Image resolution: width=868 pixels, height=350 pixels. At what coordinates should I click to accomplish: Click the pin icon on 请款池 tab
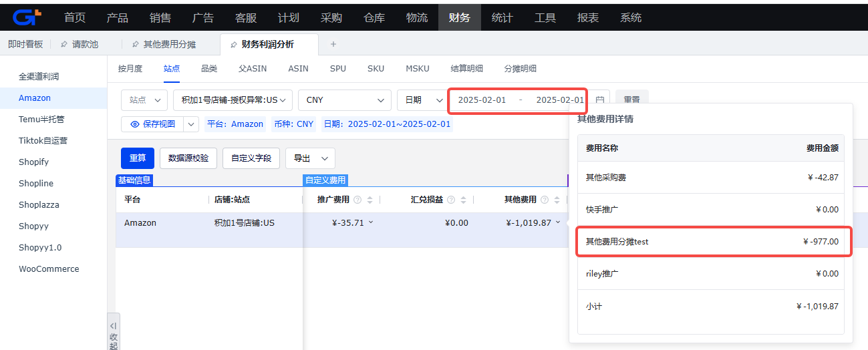(x=64, y=44)
